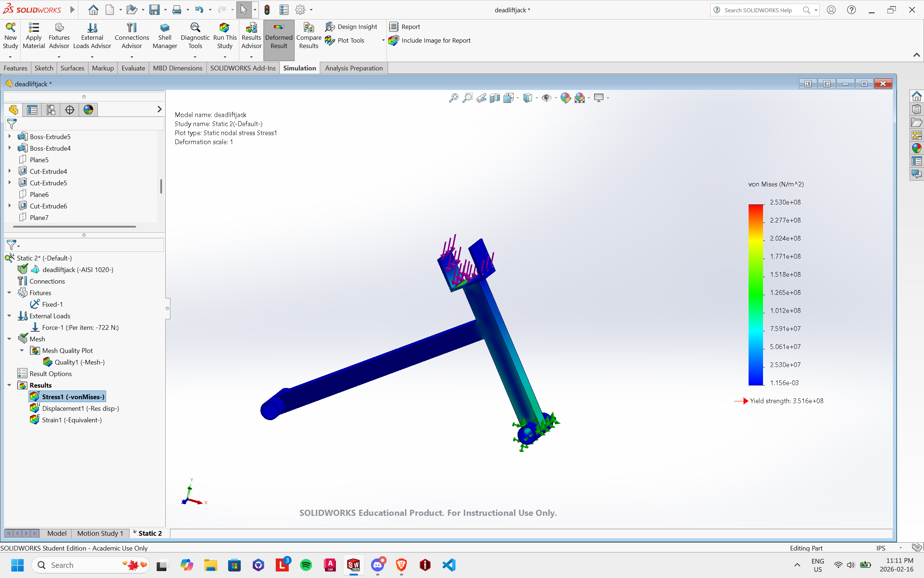Click Design Insight plot tool
Image resolution: width=924 pixels, height=578 pixels.
point(351,27)
